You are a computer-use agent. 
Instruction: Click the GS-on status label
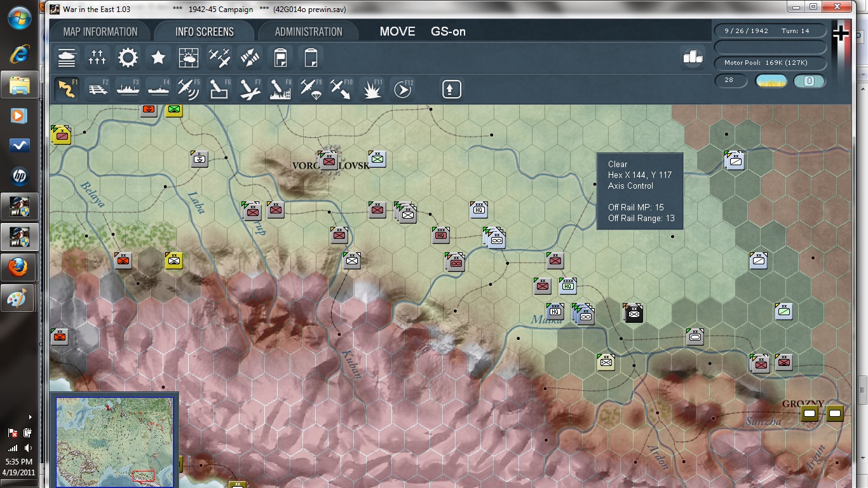click(449, 32)
